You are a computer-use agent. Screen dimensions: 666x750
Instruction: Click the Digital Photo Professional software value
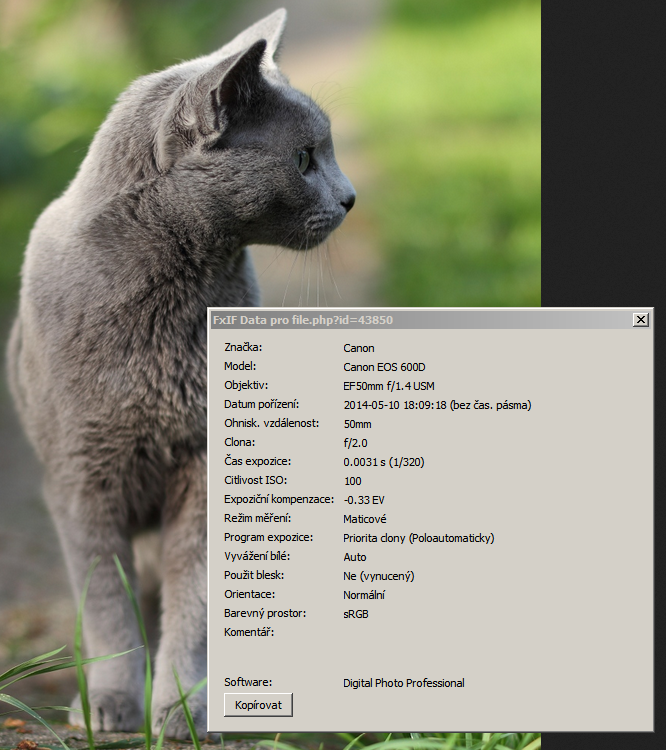[x=403, y=683]
